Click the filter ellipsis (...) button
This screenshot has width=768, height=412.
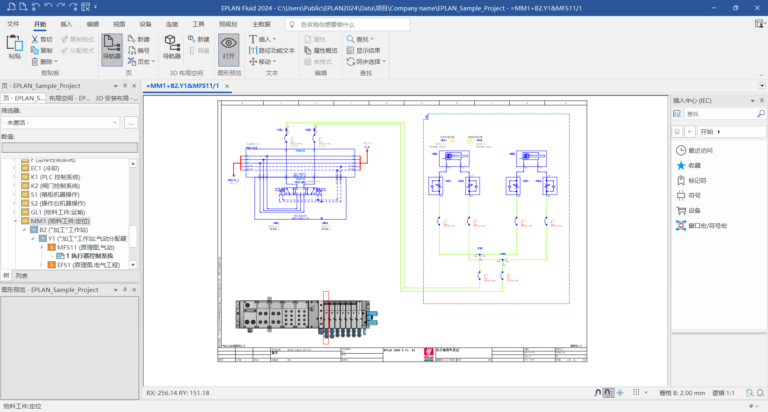click(x=131, y=122)
